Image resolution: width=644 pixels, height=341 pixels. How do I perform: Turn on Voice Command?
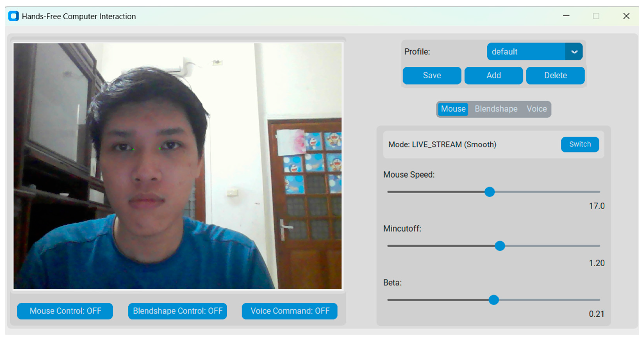click(x=289, y=311)
